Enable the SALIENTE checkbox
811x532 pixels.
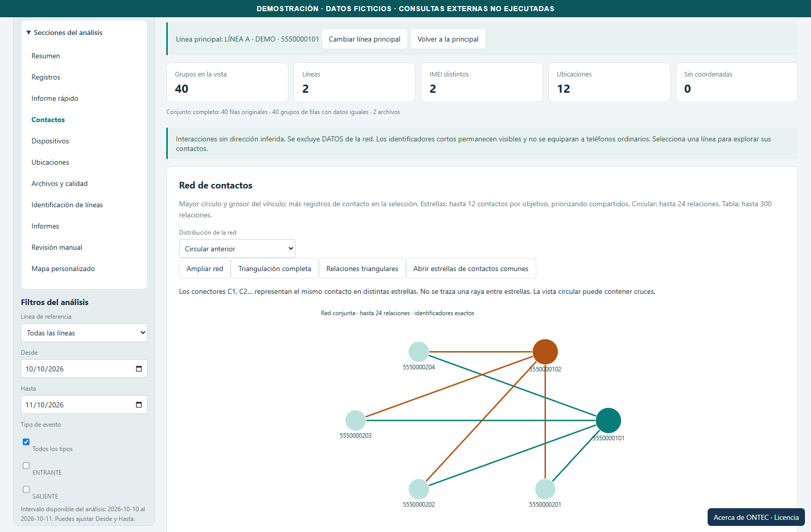click(26, 489)
